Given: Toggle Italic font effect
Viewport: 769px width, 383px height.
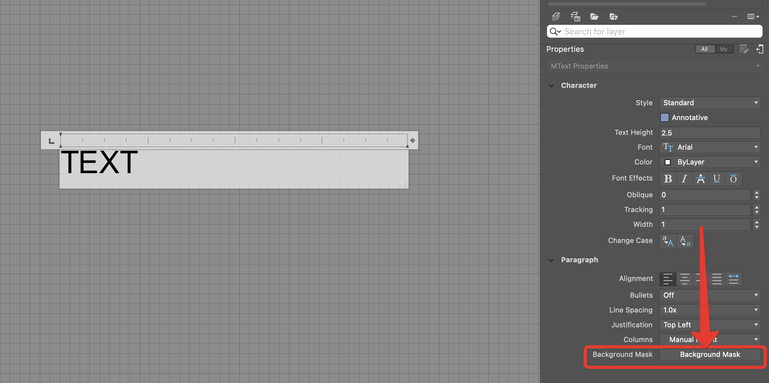Looking at the screenshot, I should point(684,179).
